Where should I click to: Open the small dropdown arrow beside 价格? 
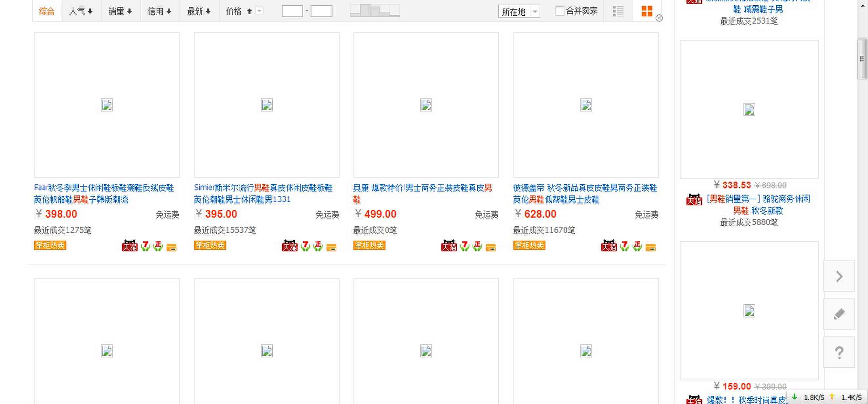point(259,11)
